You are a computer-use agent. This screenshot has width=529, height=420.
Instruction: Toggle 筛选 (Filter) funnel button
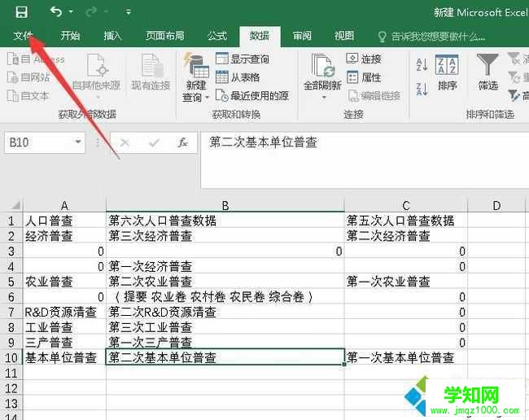pyautogui.click(x=487, y=72)
